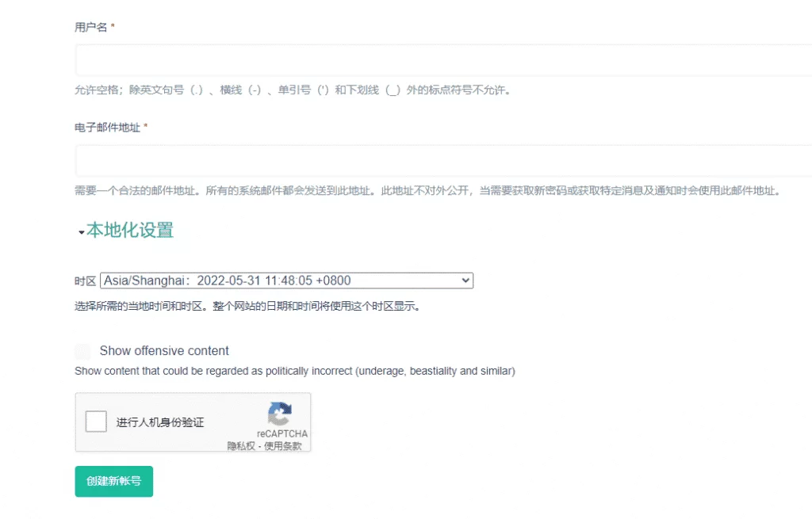Check the reCAPTCHA 进行人机身份验证 box
The width and height of the screenshot is (812, 519).
pos(96,422)
